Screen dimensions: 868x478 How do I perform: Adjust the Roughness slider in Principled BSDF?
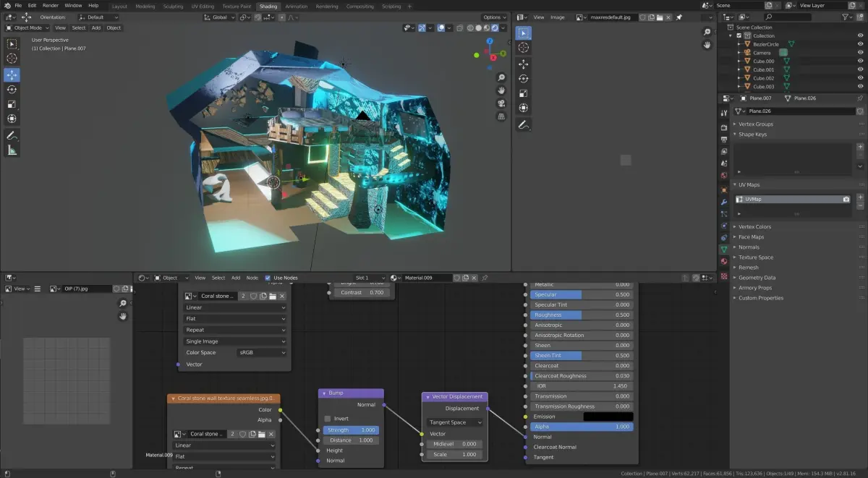[582, 315]
